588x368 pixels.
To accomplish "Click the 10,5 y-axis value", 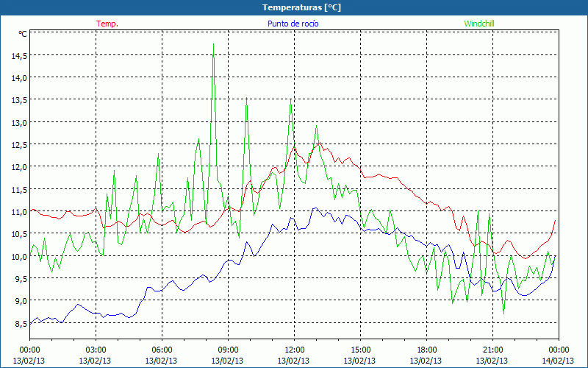I will click(19, 233).
